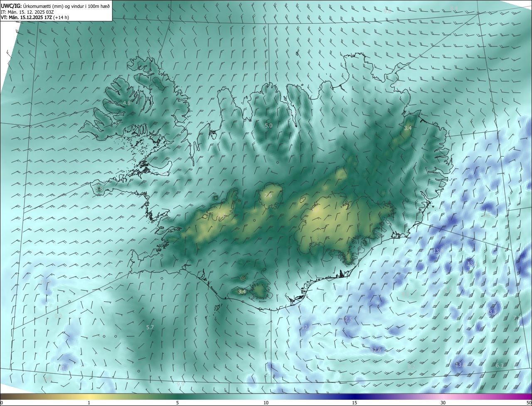Click the 12.5 value offshore
The height and width of the screenshot is (406, 532).
pyautogui.click(x=347, y=319)
